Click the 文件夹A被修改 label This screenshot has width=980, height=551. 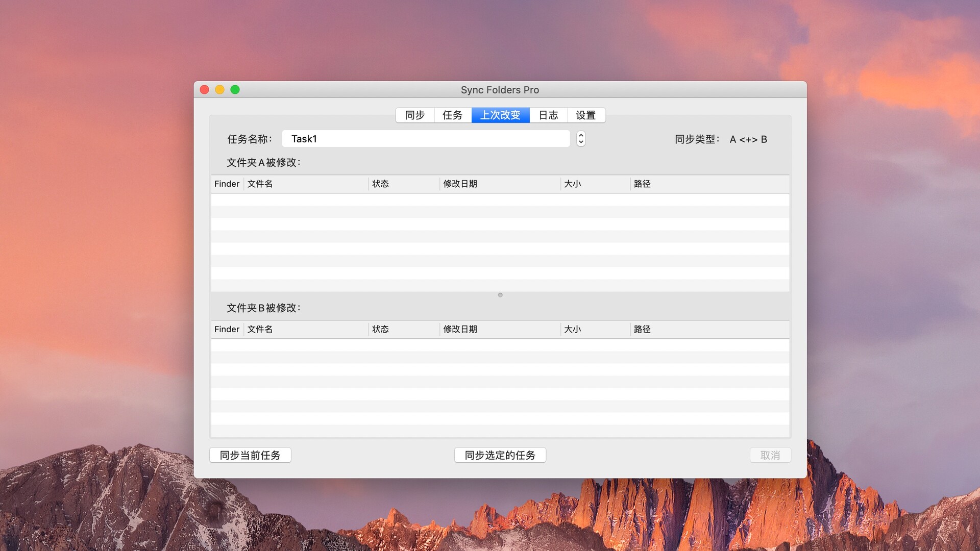click(264, 162)
